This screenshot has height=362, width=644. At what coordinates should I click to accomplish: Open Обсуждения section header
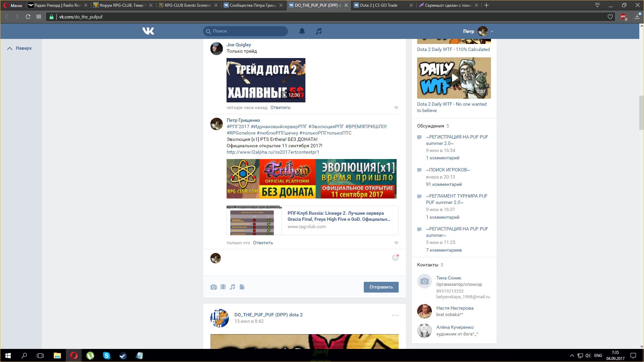[x=430, y=126]
